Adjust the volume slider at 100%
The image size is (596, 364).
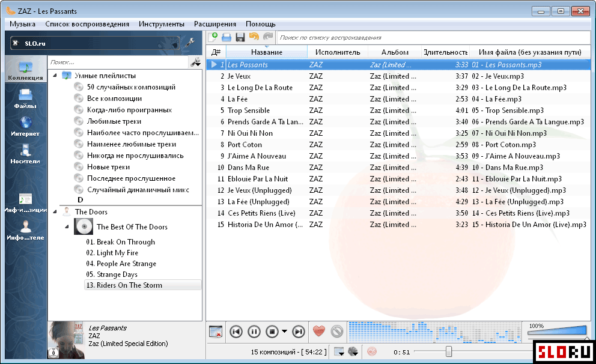(x=557, y=330)
